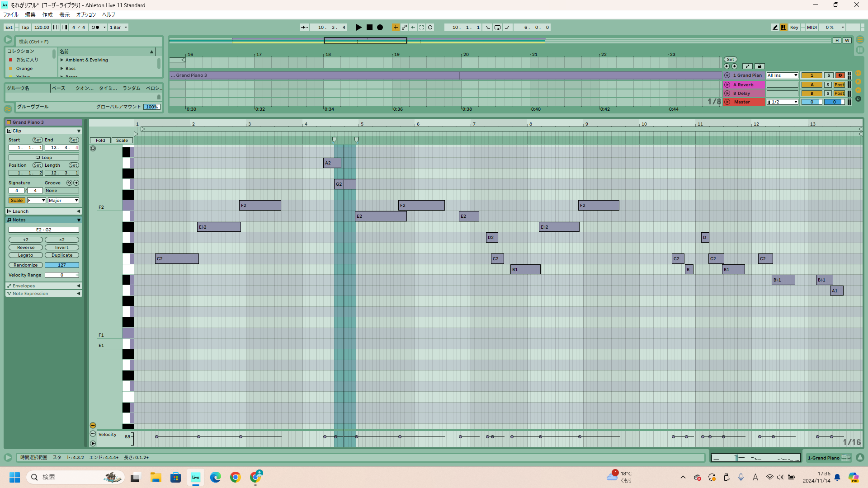Click the Fold button in piano roll

tap(100, 141)
